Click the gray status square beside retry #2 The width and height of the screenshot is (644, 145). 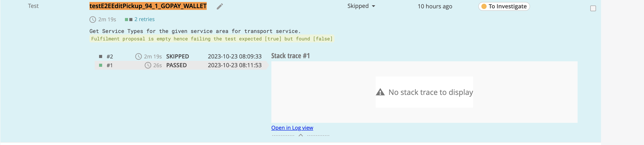[100, 56]
